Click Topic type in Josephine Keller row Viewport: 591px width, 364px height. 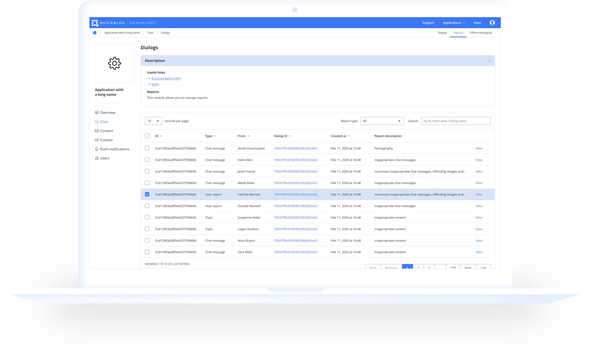[x=209, y=217]
